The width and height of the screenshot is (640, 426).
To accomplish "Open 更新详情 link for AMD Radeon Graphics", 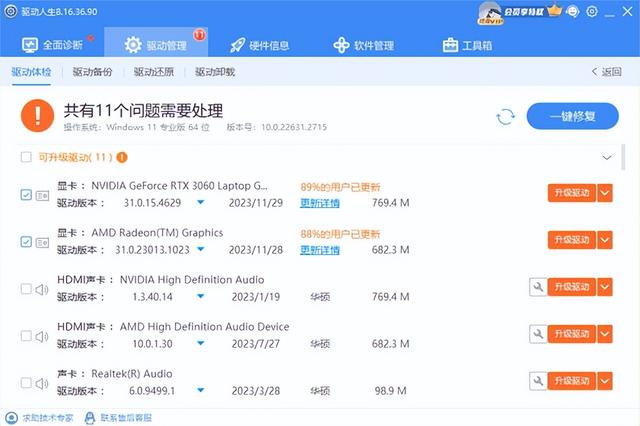I will pyautogui.click(x=320, y=250).
